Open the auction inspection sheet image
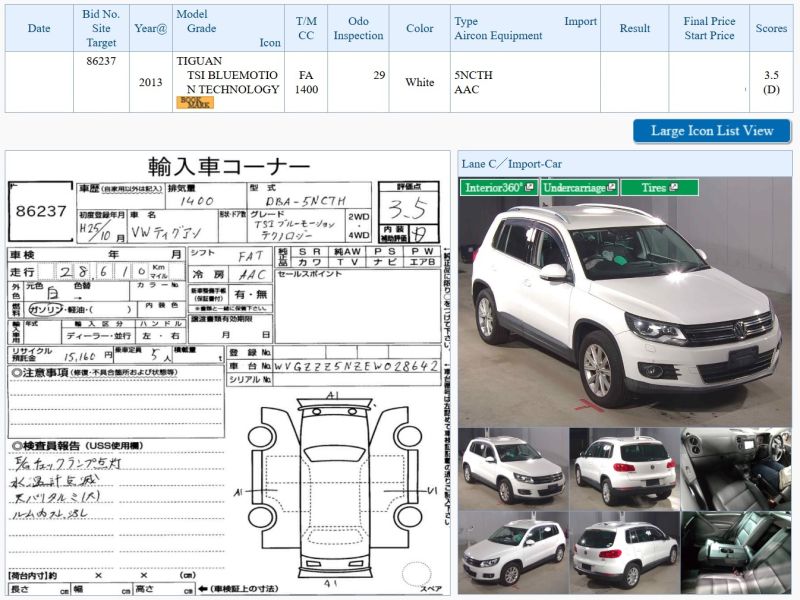The width and height of the screenshot is (800, 600). tap(228, 373)
